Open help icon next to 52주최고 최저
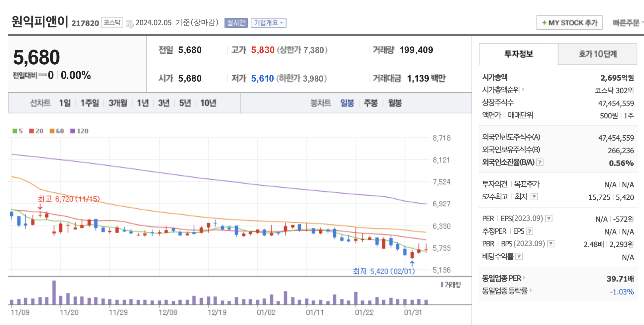This screenshot has height=325, width=644. coord(534,197)
